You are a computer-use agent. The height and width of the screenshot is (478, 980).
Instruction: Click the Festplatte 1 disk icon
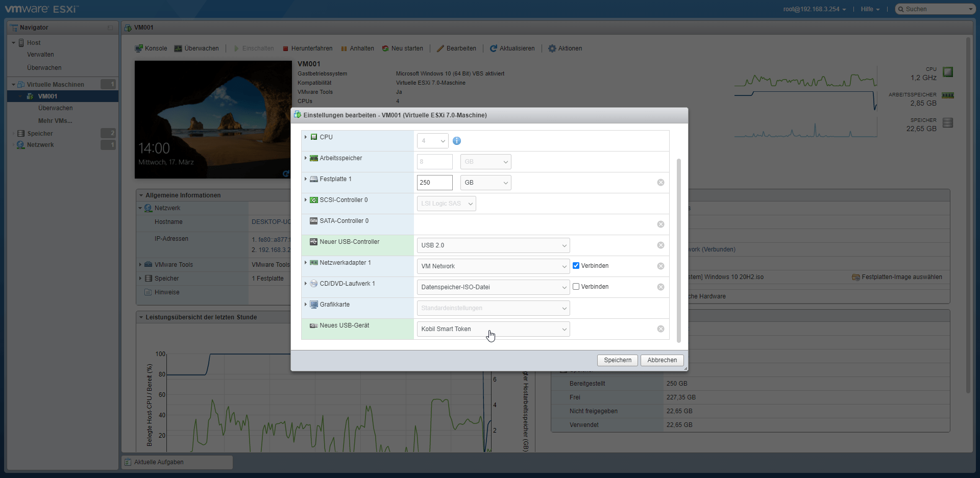click(x=314, y=179)
